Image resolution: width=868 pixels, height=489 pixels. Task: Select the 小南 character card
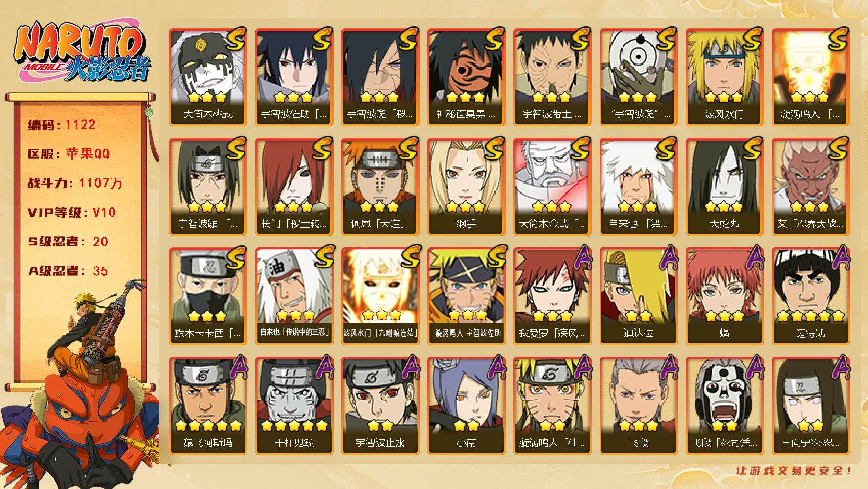(467, 405)
